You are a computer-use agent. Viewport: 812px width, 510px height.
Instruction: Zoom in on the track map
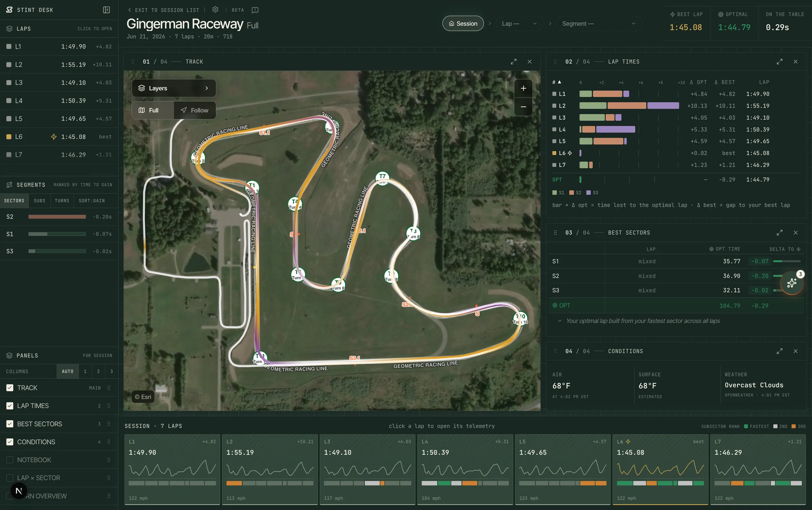(x=523, y=88)
